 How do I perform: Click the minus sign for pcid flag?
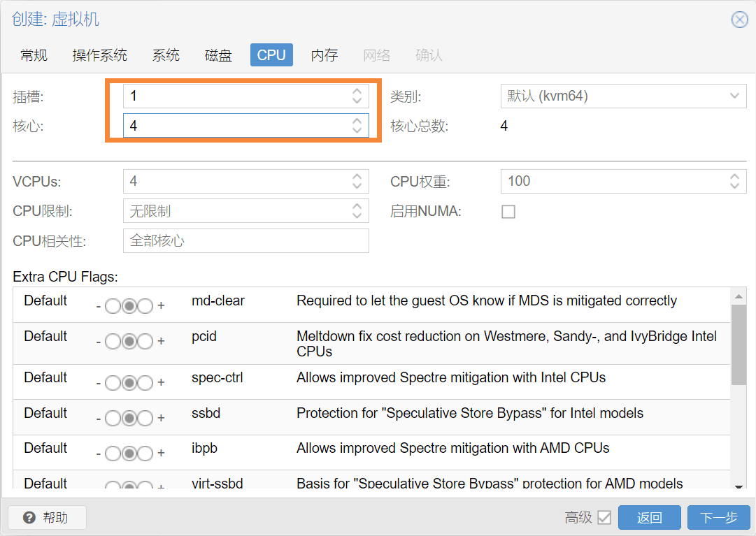tap(99, 342)
